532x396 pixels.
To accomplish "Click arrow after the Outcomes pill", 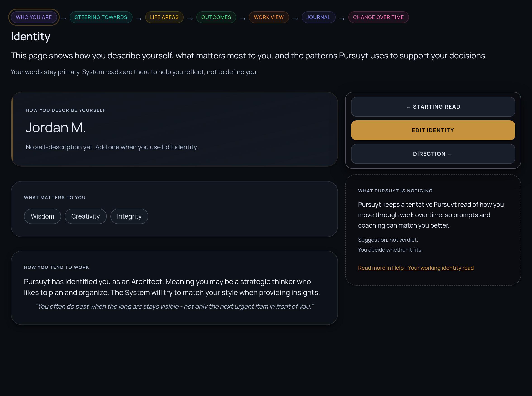I will pos(242,19).
